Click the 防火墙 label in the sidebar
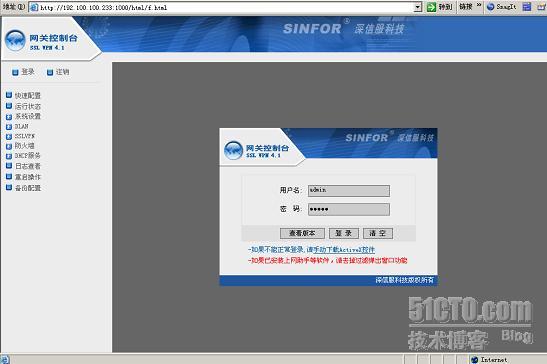Screen dimensions: 547x364 [x=25, y=146]
